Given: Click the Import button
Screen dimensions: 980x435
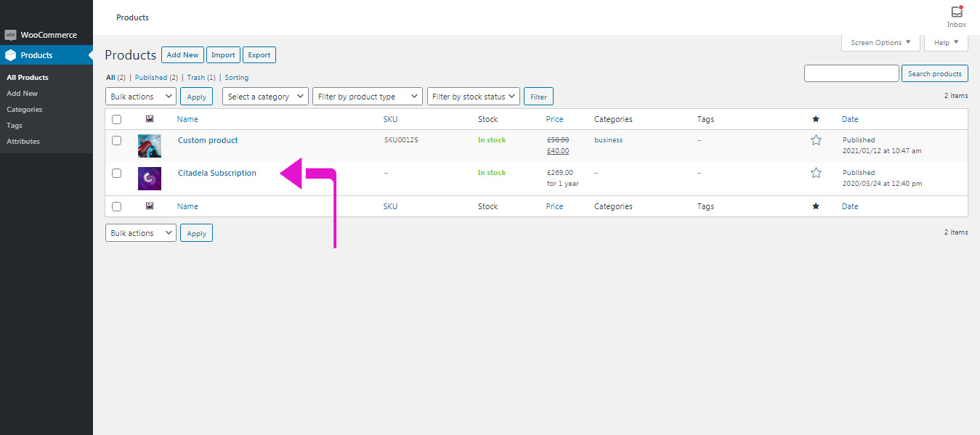Looking at the screenshot, I should pos(223,55).
